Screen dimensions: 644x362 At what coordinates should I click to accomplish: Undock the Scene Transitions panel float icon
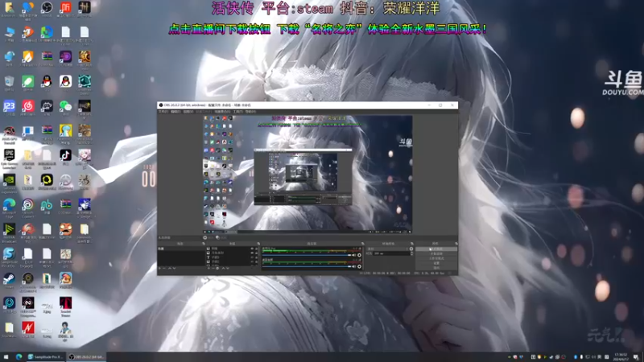(x=412, y=243)
